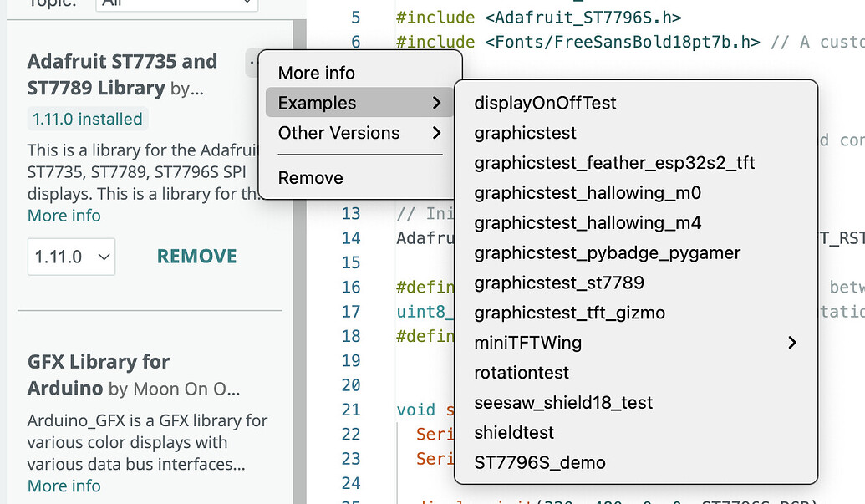Screen dimensions: 865x504
Task: Select the rotationtest example
Action: pos(522,373)
